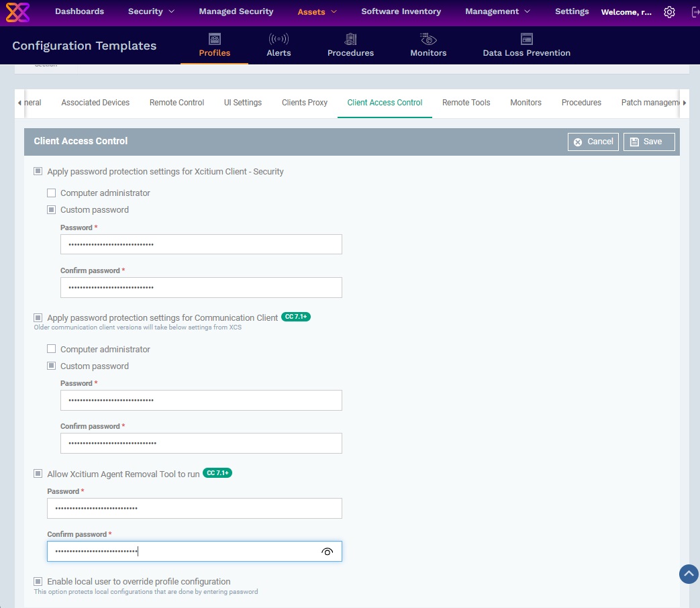Toggle Custom password under Xcitium Client Security

[x=51, y=209]
